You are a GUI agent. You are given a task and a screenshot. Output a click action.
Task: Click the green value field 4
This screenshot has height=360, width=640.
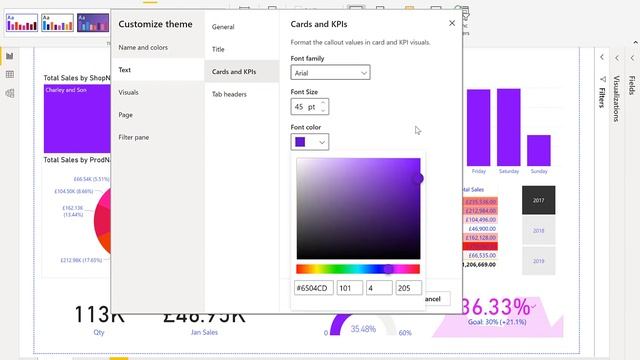click(379, 288)
